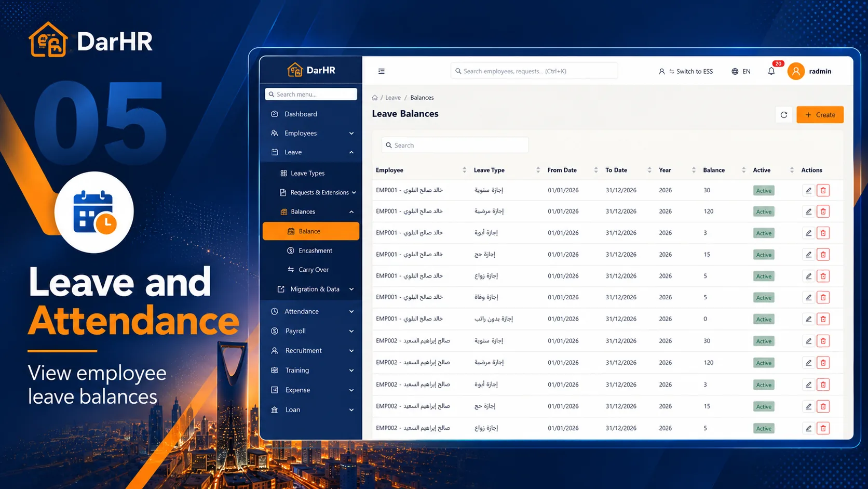The height and width of the screenshot is (489, 868).
Task: Delete the EMP001 row with balance 120
Action: coord(823,212)
